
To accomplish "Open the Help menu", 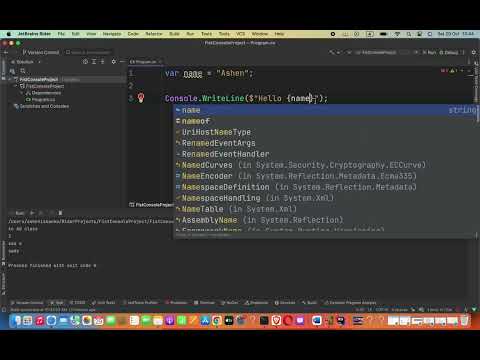I will point(279,34).
